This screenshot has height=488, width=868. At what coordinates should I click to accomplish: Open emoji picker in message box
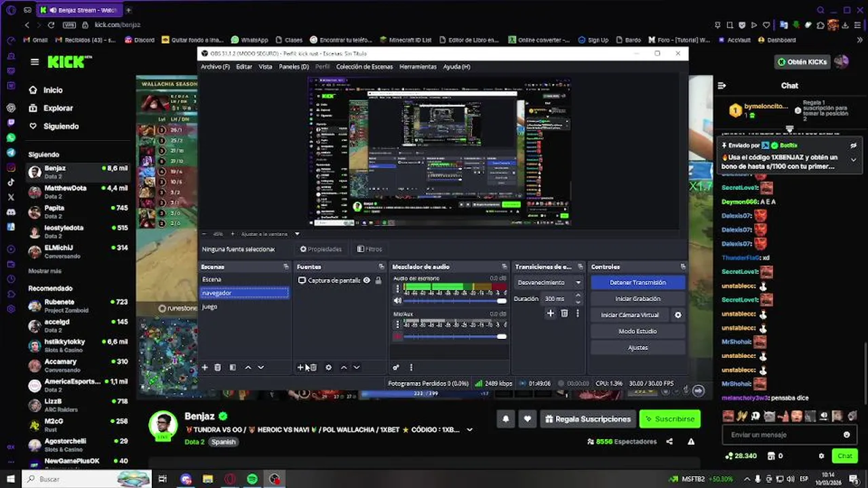click(846, 435)
